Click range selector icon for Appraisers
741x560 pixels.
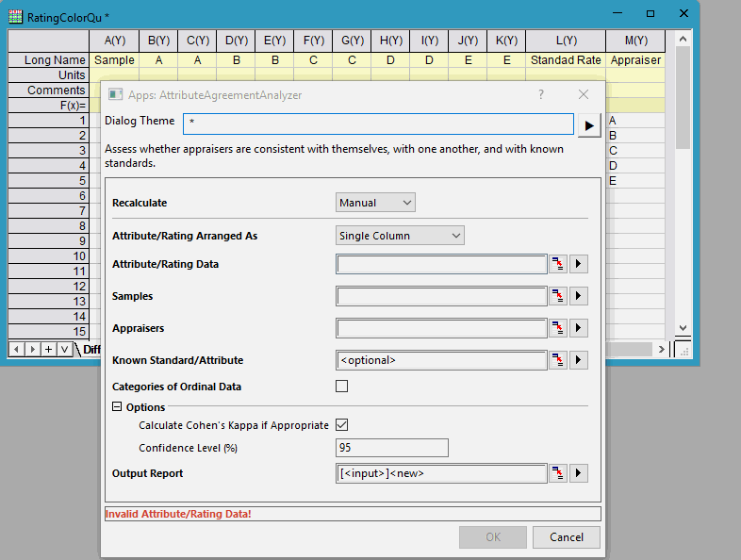click(559, 329)
